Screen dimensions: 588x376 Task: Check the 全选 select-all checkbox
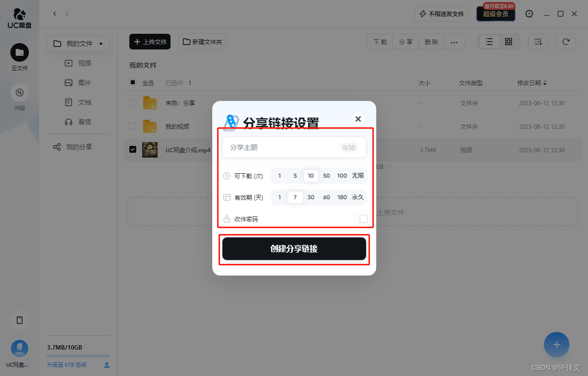(x=132, y=83)
